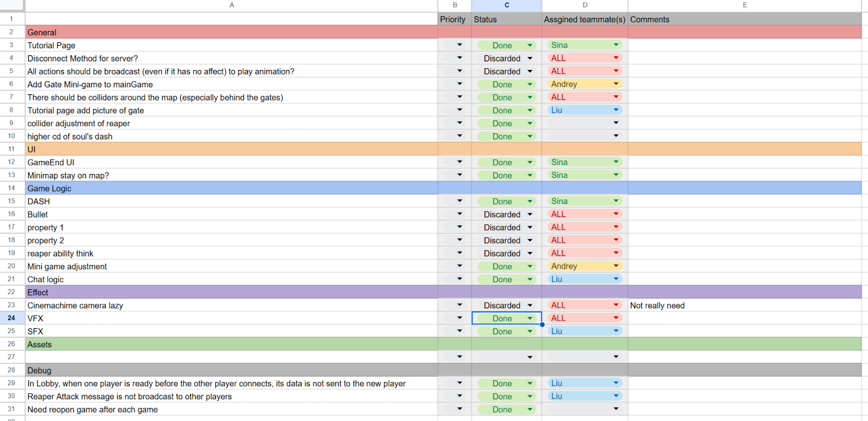Select the row 24 header
The width and height of the screenshot is (868, 421).
(x=11, y=318)
